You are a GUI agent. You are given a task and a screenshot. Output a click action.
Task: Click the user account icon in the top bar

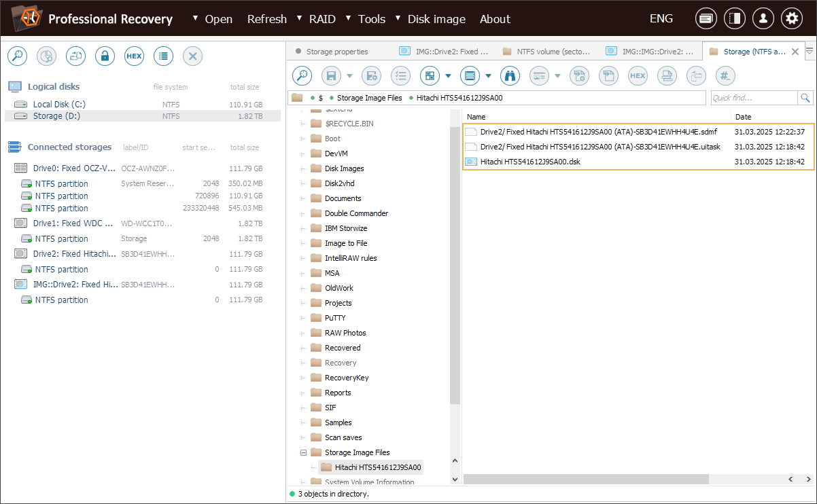(763, 19)
